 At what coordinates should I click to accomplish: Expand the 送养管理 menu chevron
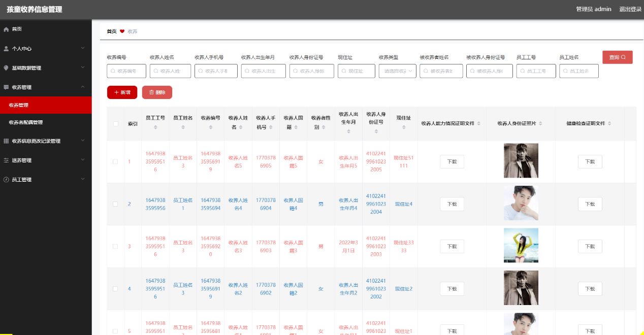(83, 160)
